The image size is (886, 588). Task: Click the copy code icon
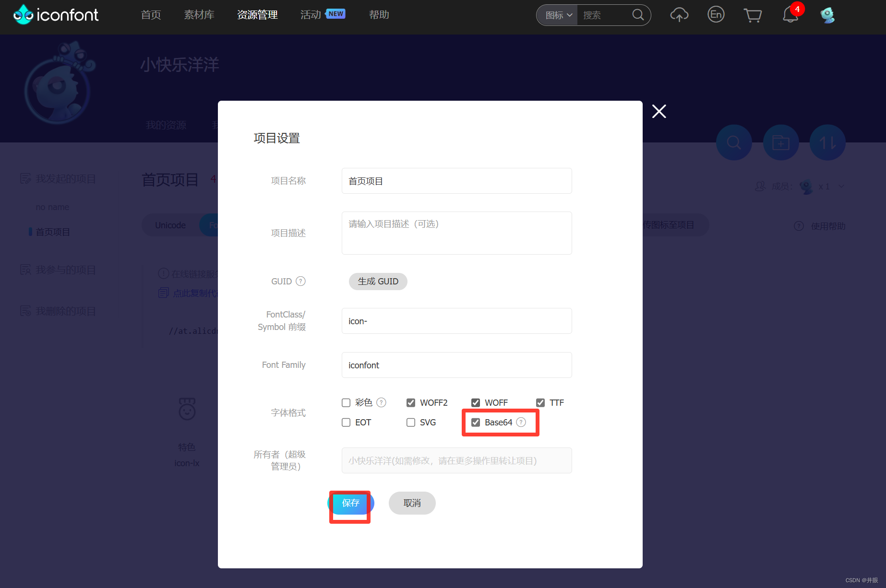pos(163,293)
